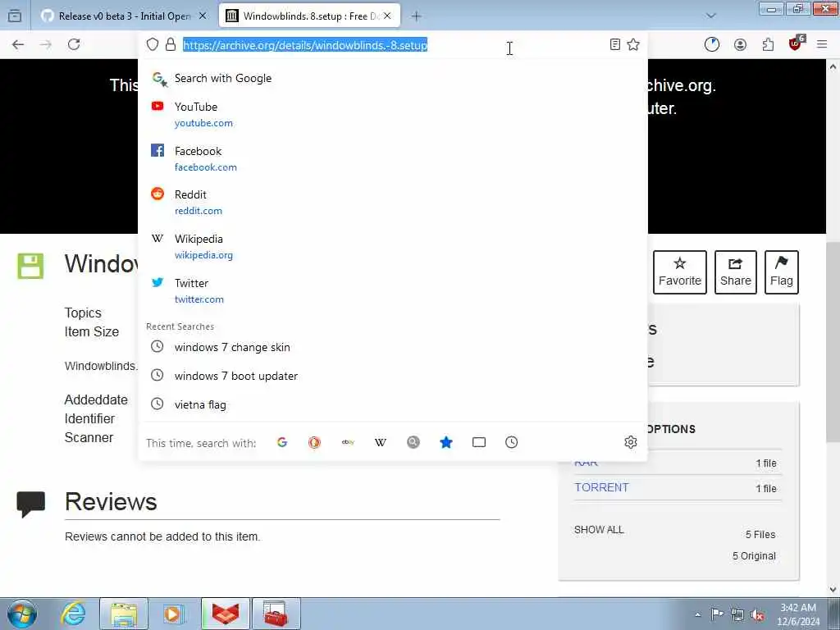Toggle reader view icon in address bar

[x=615, y=44]
